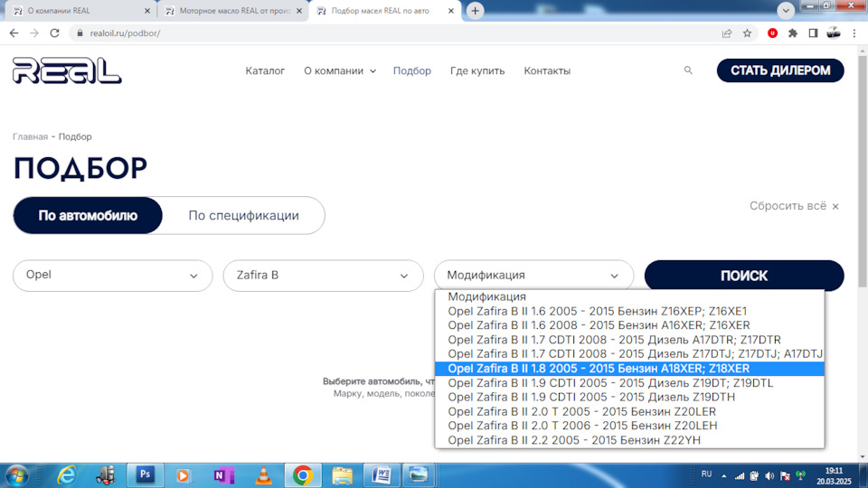
Task: Select 1.9 CDTI Дизель Z19DTH option
Action: [629, 398]
